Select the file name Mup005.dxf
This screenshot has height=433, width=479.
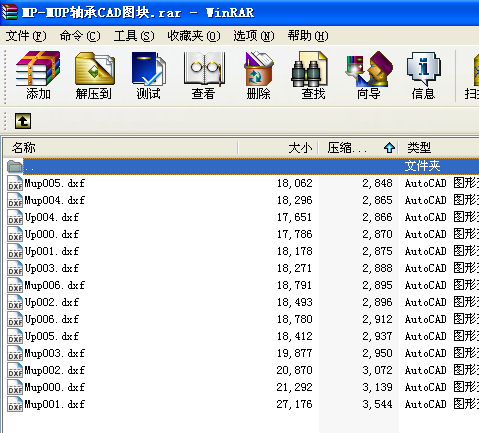tap(55, 183)
